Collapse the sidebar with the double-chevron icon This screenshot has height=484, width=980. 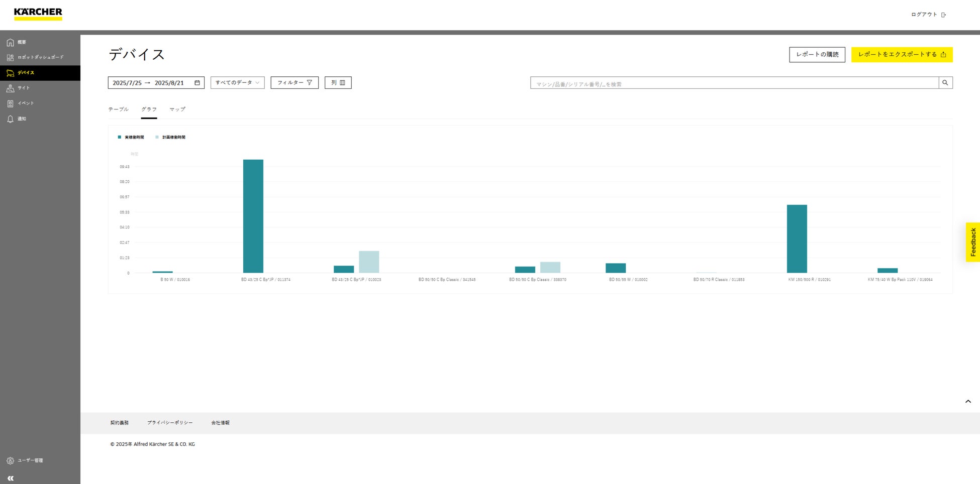[x=11, y=478]
